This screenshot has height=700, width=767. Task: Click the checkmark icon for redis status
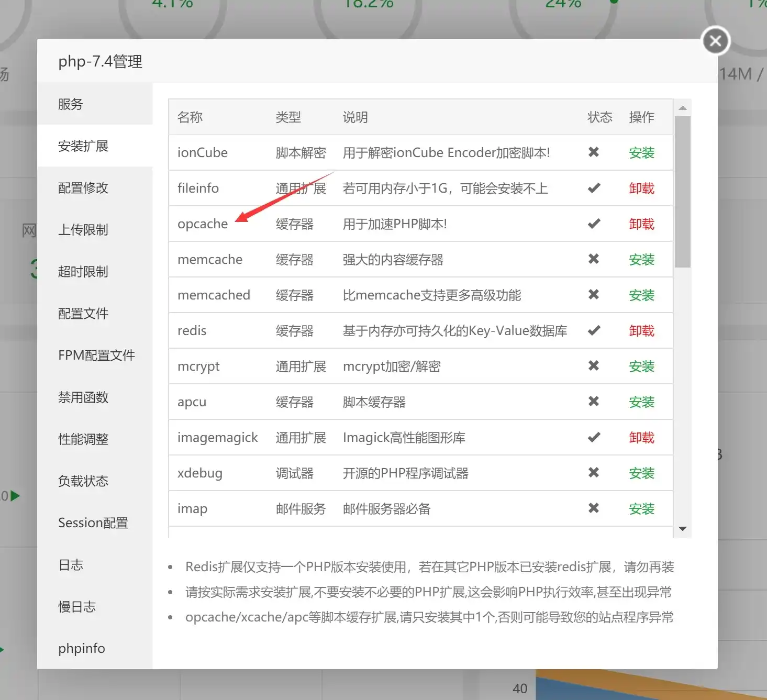tap(593, 330)
